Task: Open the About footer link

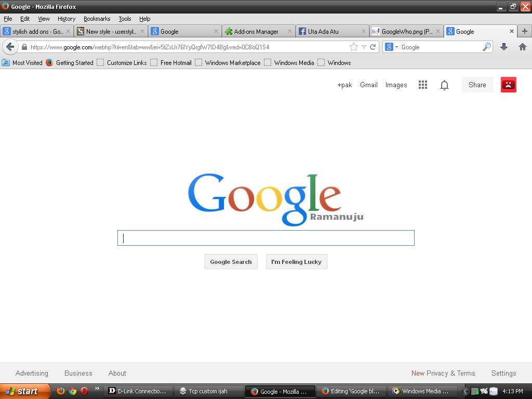Action: pyautogui.click(x=117, y=373)
